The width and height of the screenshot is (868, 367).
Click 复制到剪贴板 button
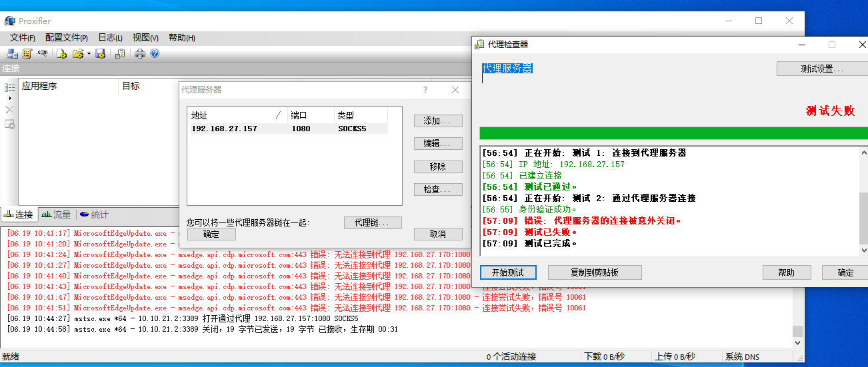(x=595, y=272)
